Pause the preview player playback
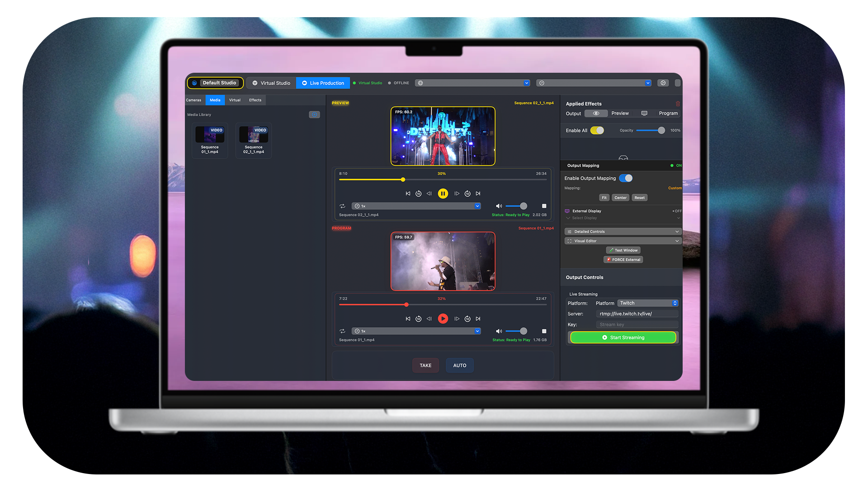 [x=443, y=193]
